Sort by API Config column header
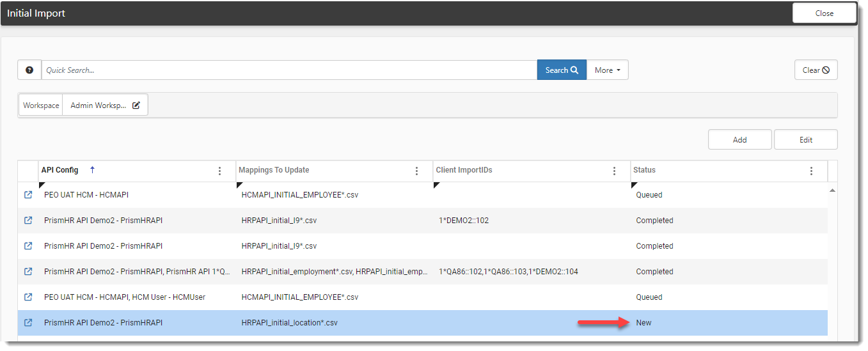Viewport: 868px width, 351px height. click(x=60, y=170)
